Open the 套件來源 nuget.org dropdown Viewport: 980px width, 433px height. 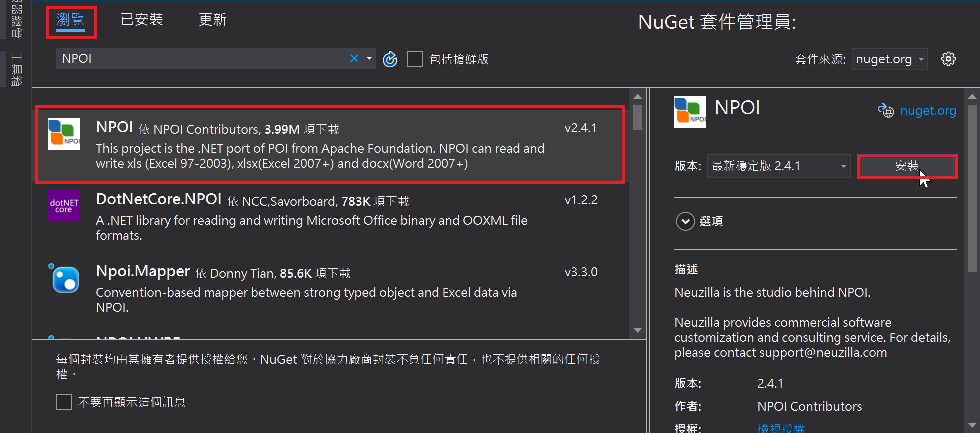tap(890, 59)
